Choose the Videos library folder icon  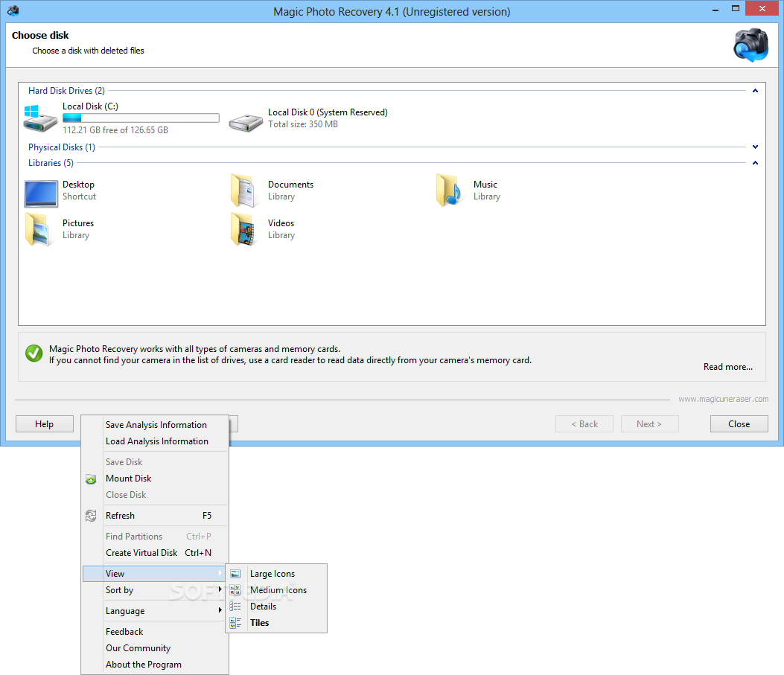coord(244,229)
